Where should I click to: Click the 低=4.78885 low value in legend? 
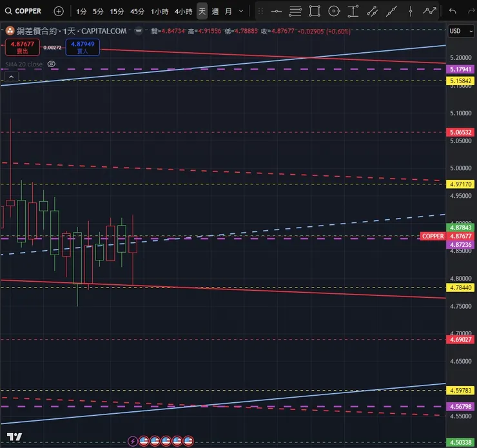pos(241,31)
